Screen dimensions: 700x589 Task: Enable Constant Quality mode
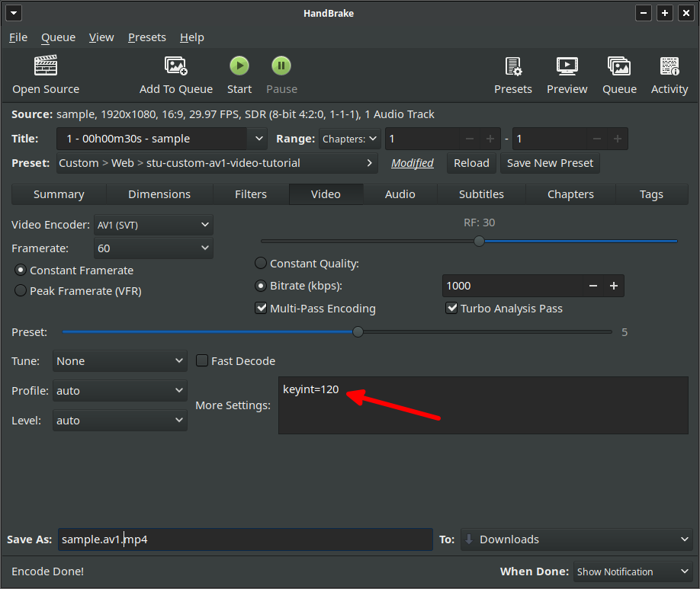[x=260, y=263]
